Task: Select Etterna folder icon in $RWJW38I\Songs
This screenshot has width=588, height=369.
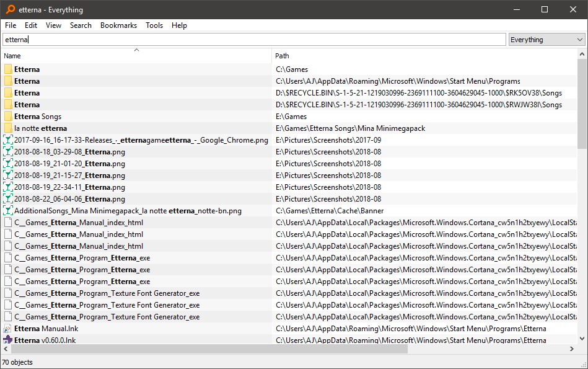Action: 8,104
